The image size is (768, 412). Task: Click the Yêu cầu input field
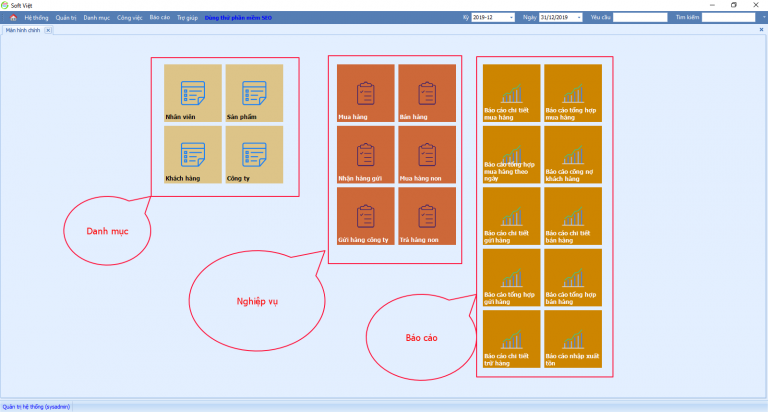point(640,18)
